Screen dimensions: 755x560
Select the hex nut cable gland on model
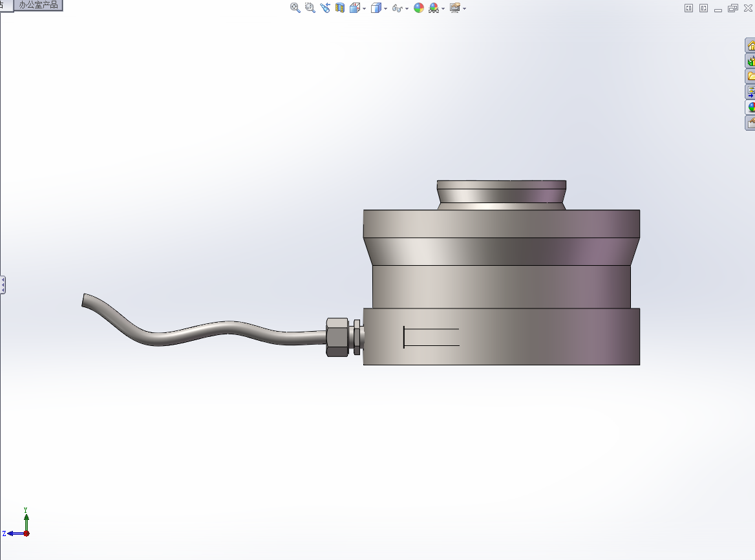[x=337, y=337]
